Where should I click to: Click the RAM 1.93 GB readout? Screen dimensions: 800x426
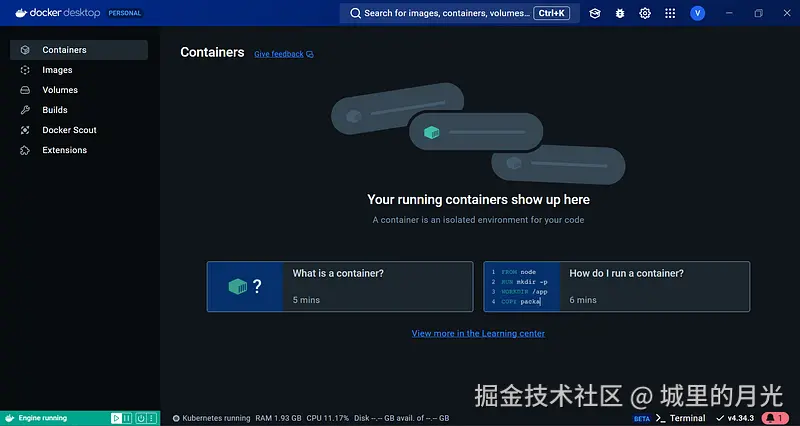tap(278, 418)
